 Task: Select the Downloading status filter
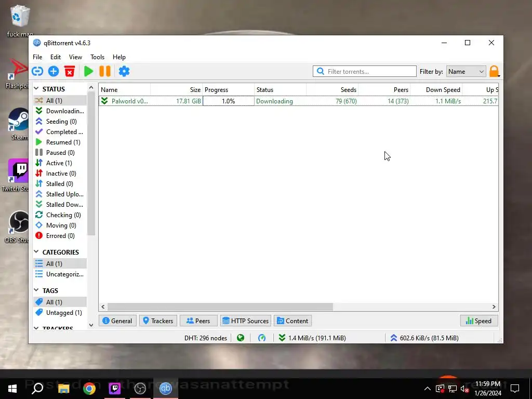(x=60, y=111)
